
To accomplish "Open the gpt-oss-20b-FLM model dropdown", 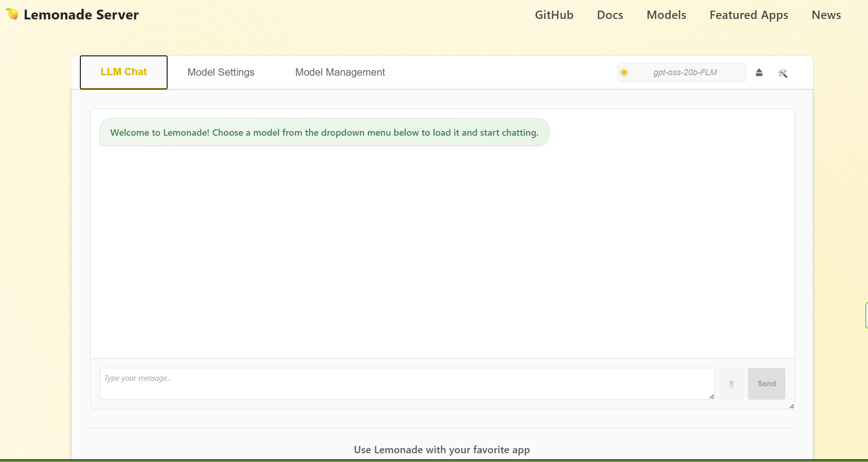I will point(685,72).
